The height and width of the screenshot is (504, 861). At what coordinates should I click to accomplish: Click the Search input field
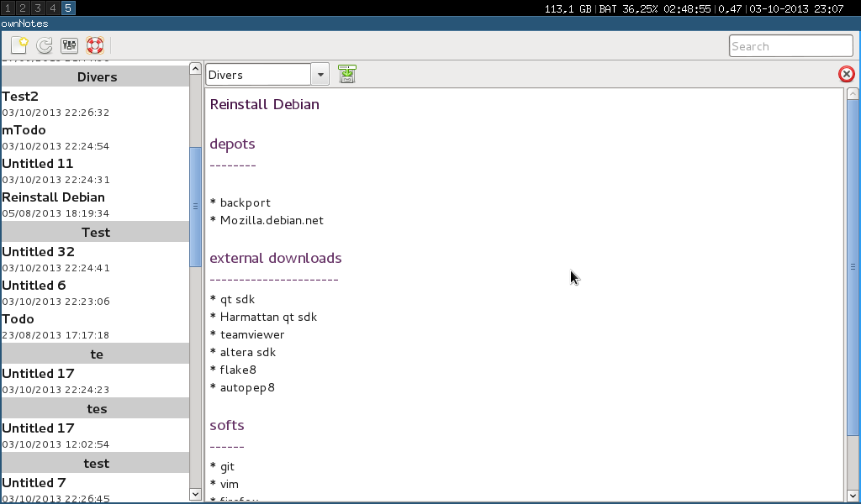(790, 46)
